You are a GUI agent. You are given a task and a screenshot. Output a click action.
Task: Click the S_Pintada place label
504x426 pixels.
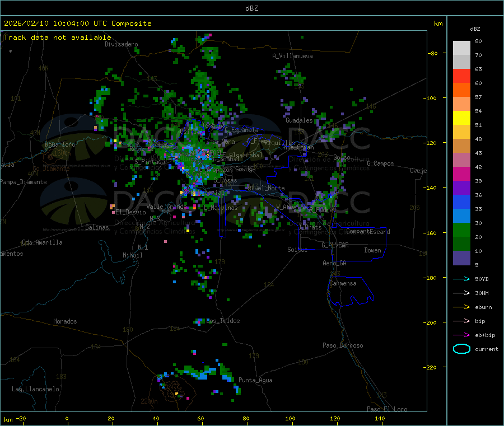tap(150, 162)
